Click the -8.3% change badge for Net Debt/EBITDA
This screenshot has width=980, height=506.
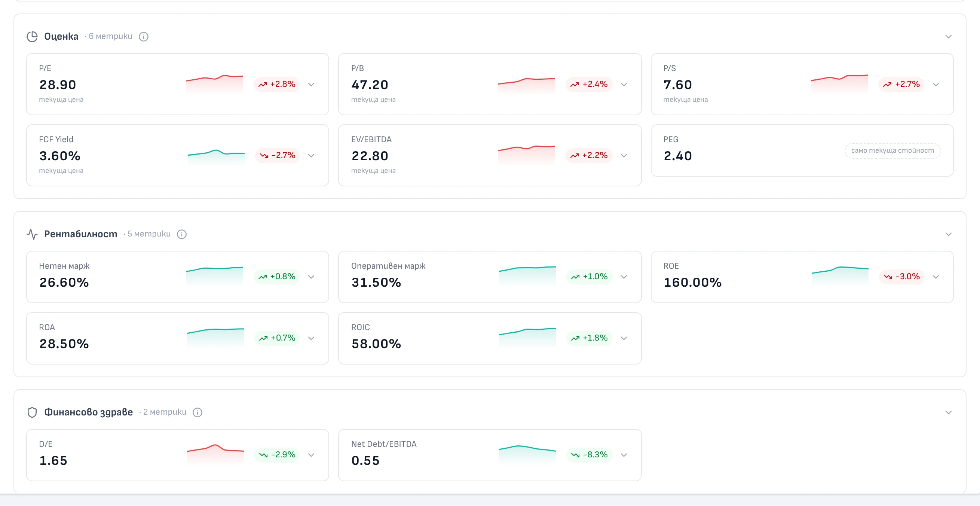coord(589,455)
